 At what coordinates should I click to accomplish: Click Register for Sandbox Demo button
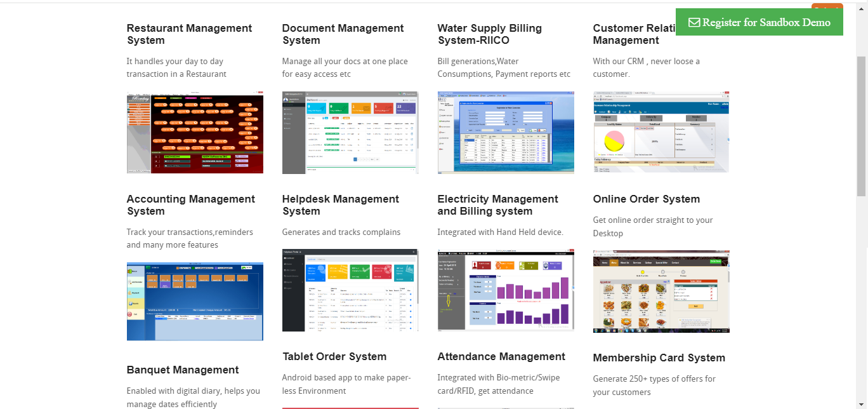click(760, 22)
